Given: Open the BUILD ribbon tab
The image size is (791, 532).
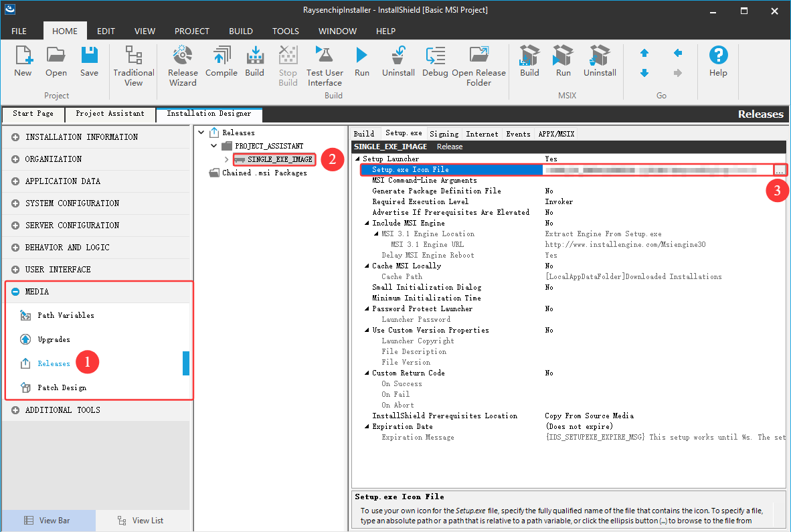Looking at the screenshot, I should tap(241, 31).
